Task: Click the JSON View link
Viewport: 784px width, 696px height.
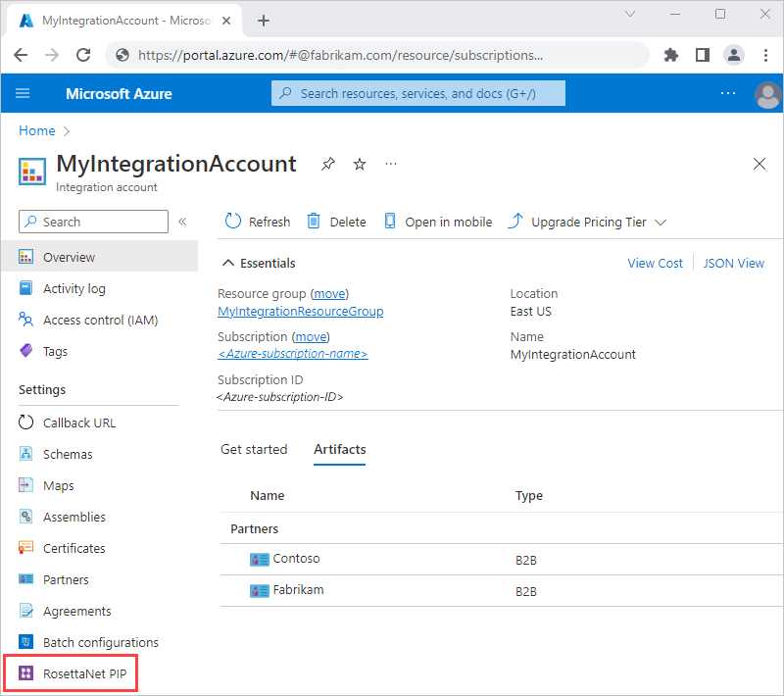Action: (733, 263)
